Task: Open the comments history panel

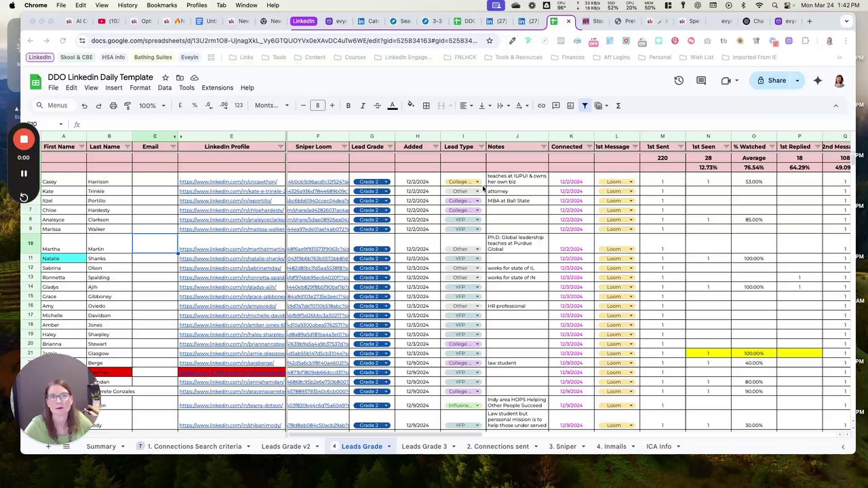Action: (x=701, y=81)
